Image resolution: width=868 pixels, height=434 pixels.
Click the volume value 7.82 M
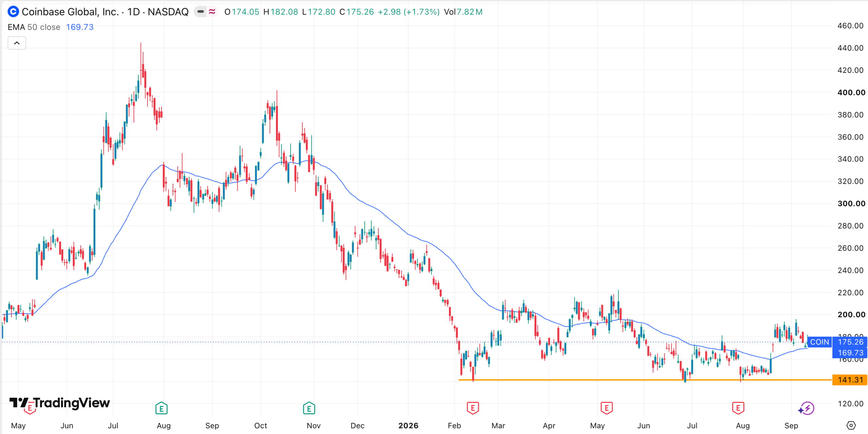tap(469, 12)
